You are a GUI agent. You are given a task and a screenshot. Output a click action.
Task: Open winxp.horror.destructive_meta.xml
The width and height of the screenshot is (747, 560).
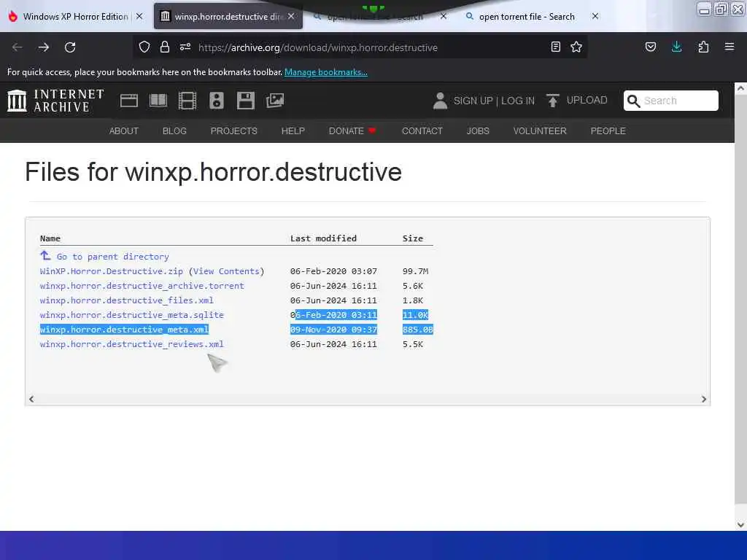[x=124, y=330]
